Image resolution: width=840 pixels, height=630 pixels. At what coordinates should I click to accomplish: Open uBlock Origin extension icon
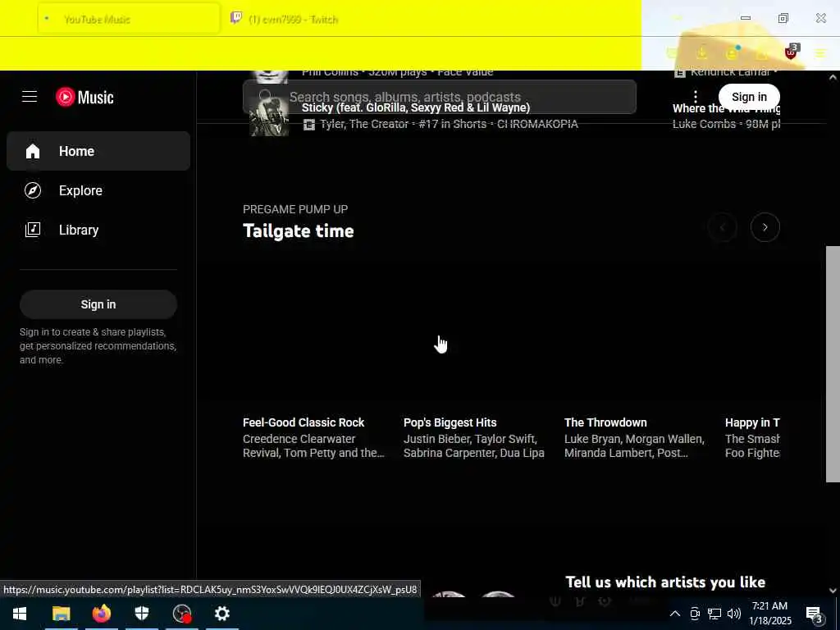[792, 52]
